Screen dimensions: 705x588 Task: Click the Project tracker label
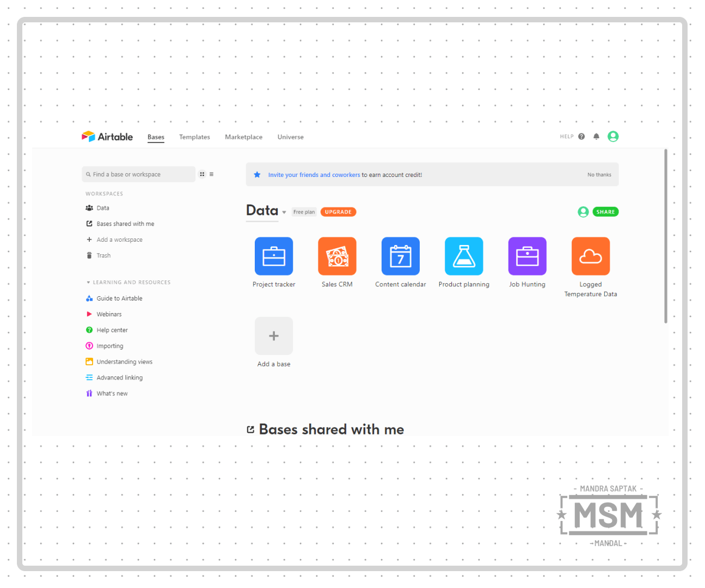[x=274, y=284]
